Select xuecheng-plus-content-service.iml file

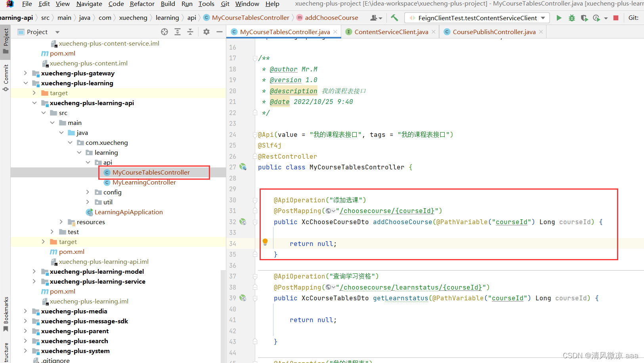click(109, 43)
